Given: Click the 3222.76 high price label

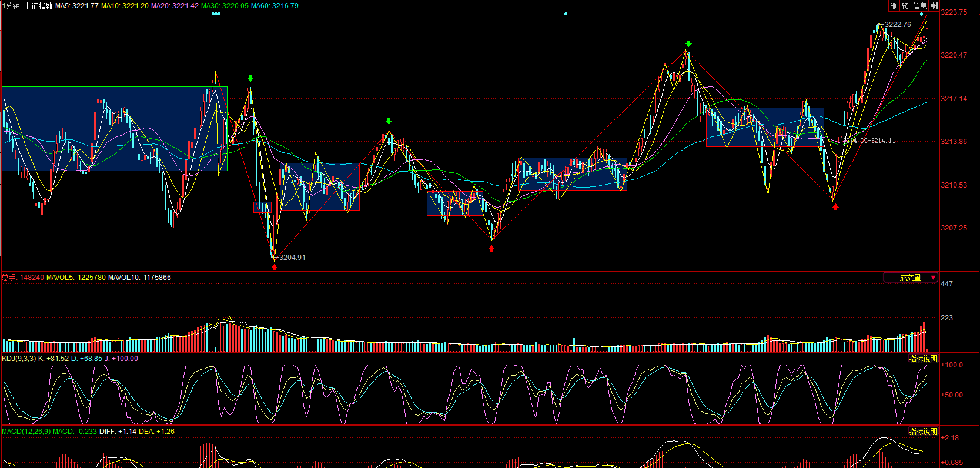Looking at the screenshot, I should (x=898, y=25).
